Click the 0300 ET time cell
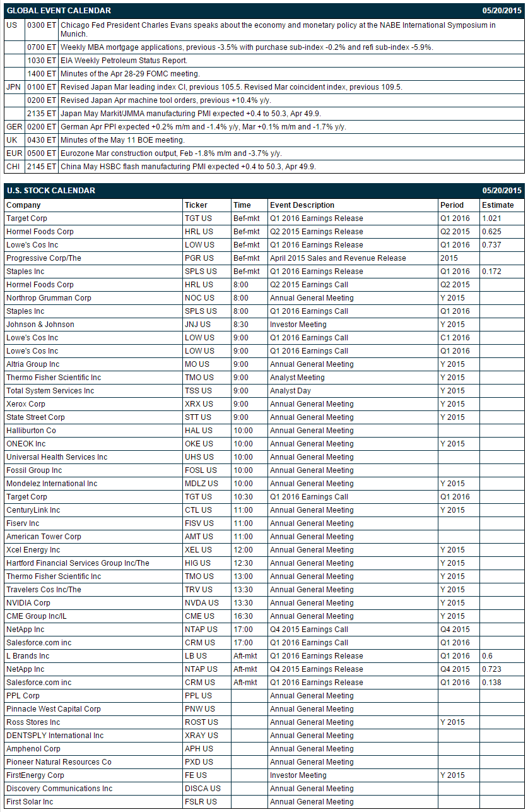The height and width of the screenshot is (812, 528). click(x=42, y=30)
